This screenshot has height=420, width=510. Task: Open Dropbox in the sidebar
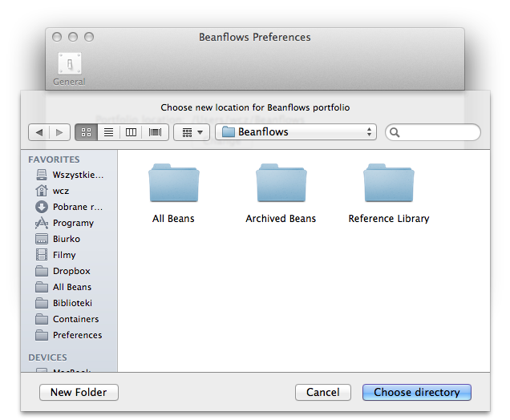69,271
